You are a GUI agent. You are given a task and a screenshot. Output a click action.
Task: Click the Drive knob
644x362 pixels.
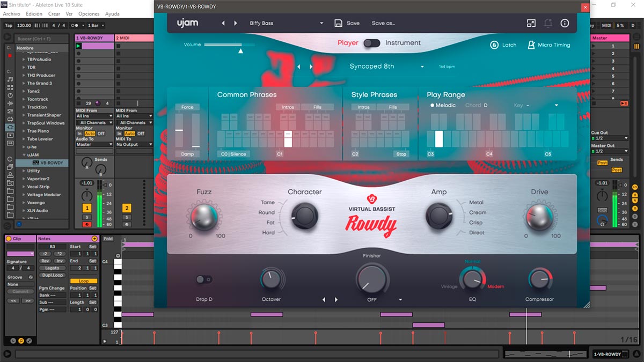click(x=539, y=217)
